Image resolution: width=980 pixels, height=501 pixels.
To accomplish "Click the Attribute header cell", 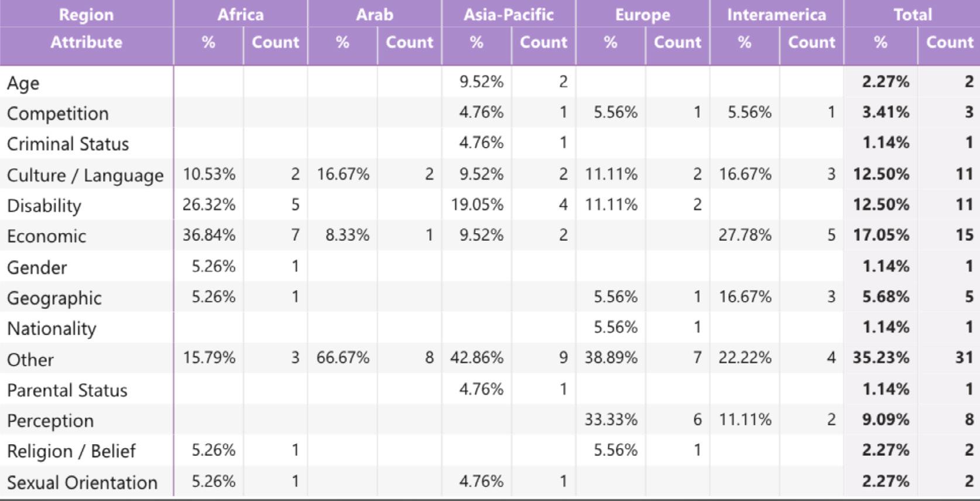I will [x=86, y=42].
